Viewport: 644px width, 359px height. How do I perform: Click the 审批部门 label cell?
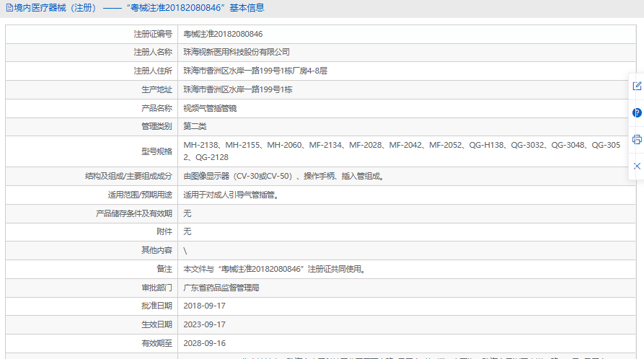91,288
